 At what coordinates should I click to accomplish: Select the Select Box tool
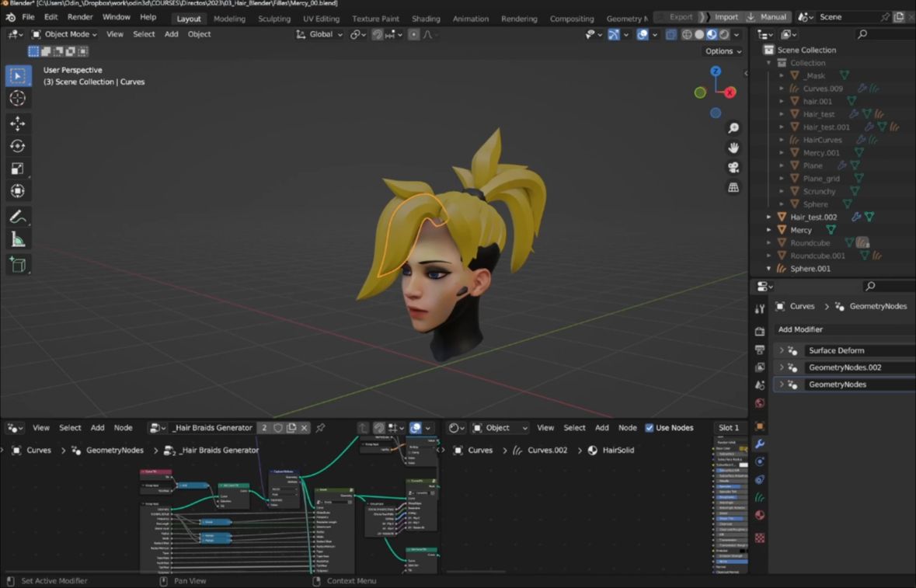[x=18, y=76]
